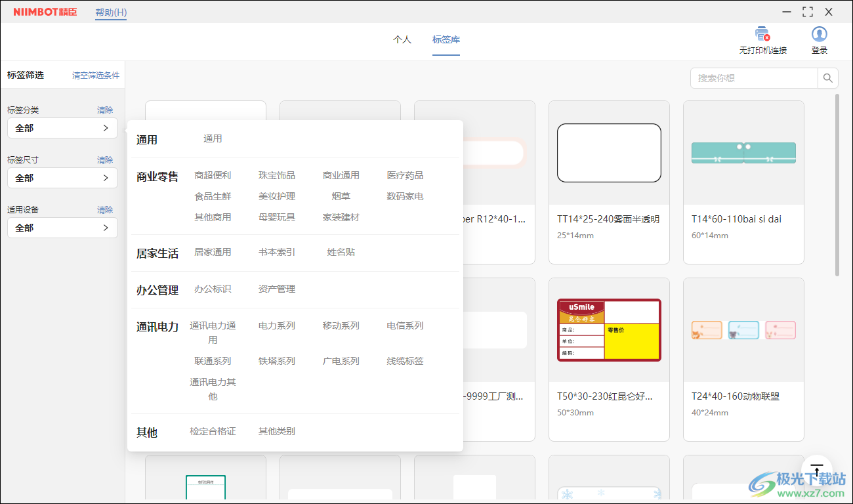Open T50*30-230红昆仑好 label thumbnail
This screenshot has width=853, height=504.
(609, 330)
